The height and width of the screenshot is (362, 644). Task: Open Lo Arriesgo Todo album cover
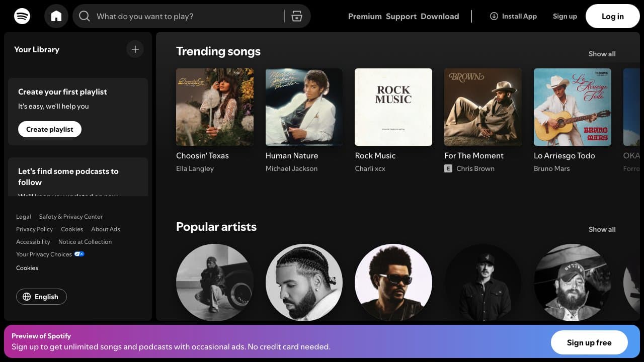tap(573, 107)
